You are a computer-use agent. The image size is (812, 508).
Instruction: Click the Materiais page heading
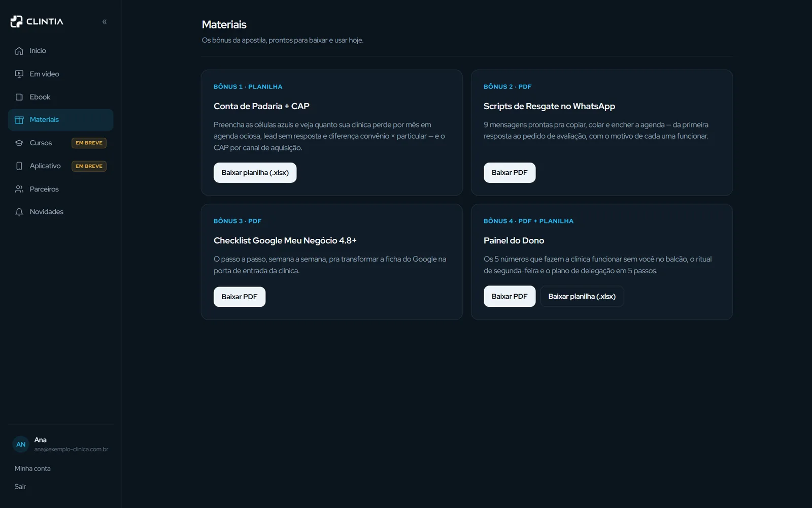tap(224, 24)
